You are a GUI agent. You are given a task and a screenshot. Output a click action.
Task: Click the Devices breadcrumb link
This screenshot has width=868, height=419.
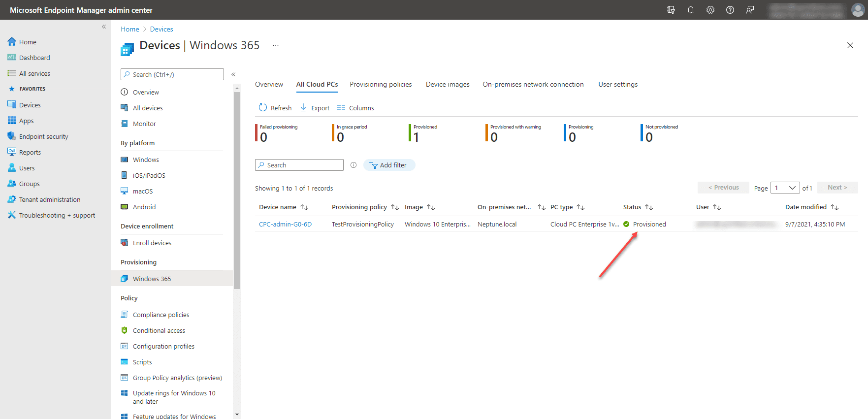(x=161, y=29)
